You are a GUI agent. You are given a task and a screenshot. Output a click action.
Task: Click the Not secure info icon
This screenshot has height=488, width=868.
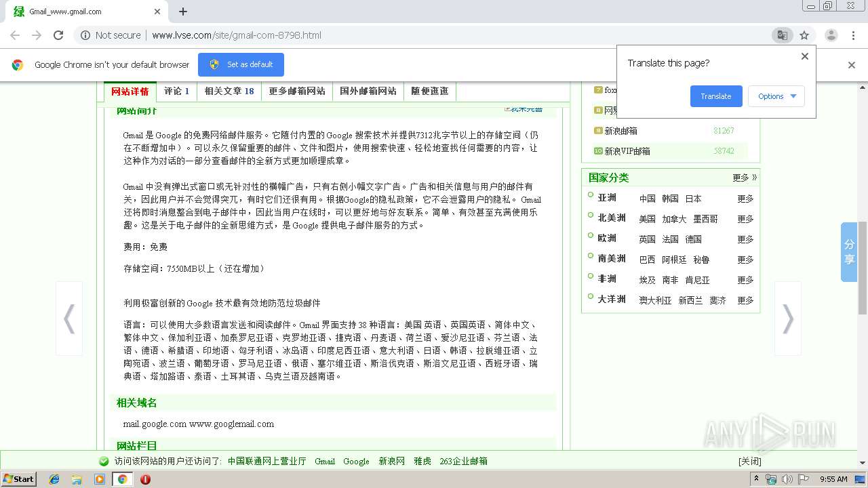[x=85, y=35]
